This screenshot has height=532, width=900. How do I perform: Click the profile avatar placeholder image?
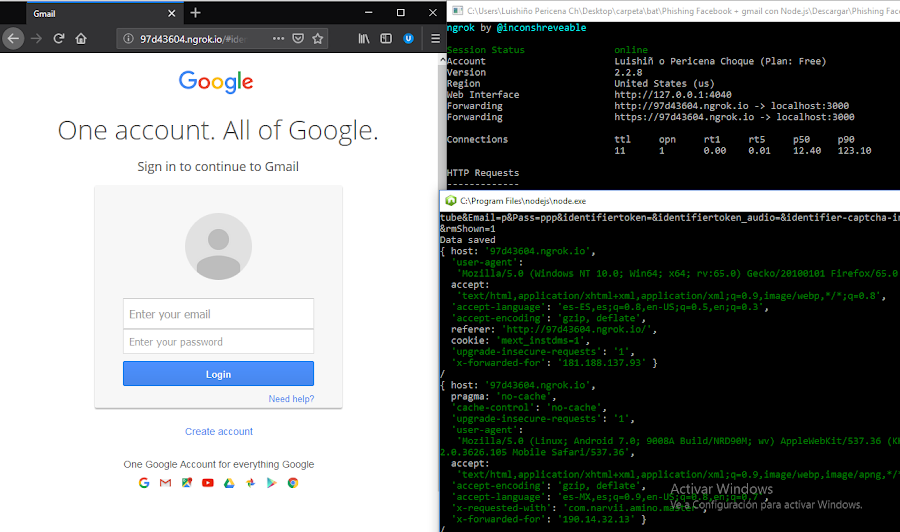tap(218, 246)
